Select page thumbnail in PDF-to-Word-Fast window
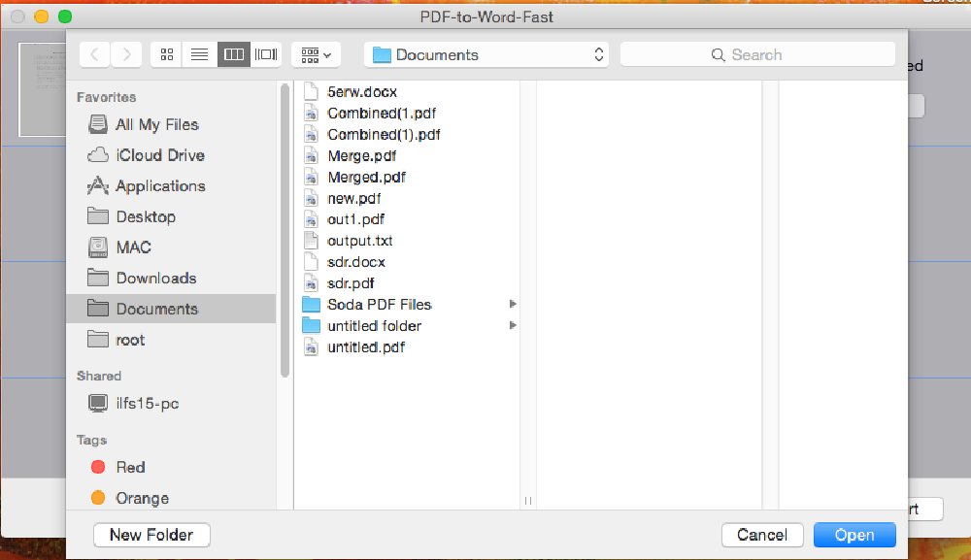Viewport: 971px width, 560px height. point(42,89)
